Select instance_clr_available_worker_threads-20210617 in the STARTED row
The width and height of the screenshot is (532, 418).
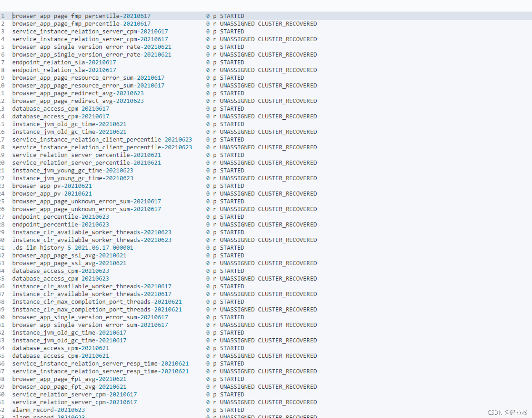(x=92, y=287)
